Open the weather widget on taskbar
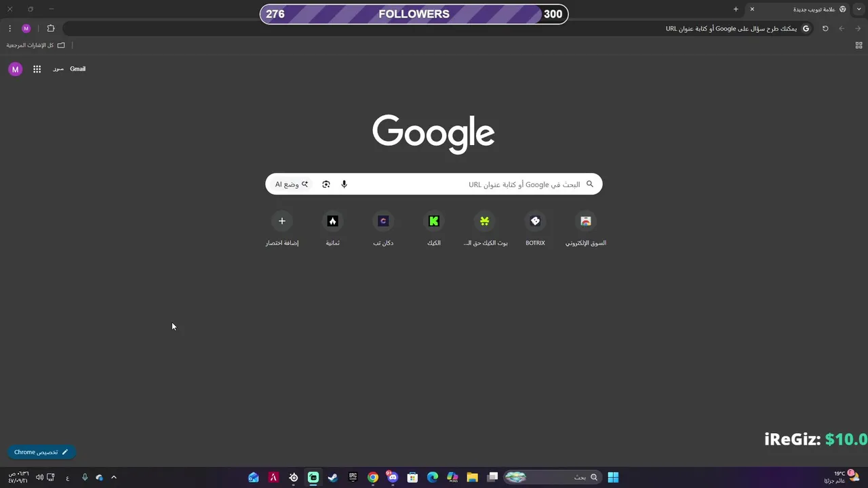The image size is (868, 488). [842, 477]
